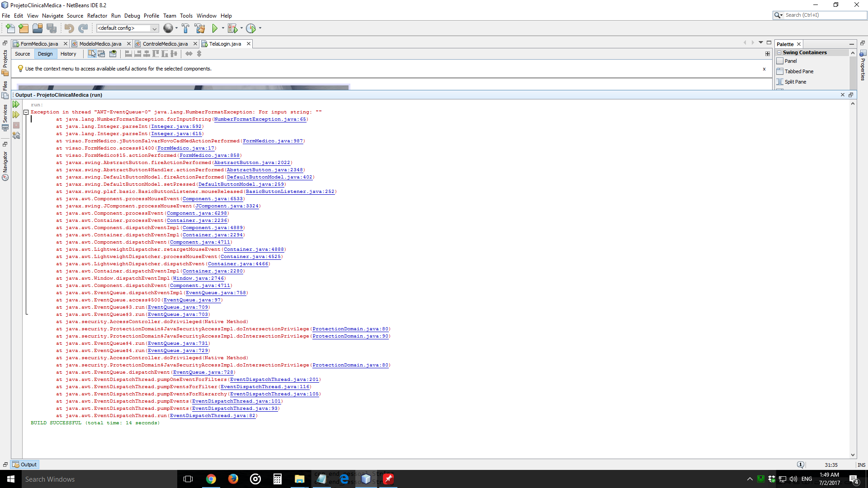Viewport: 868px width, 488px height.
Task: Re-run the output with green arrow icon
Action: pyautogui.click(x=16, y=104)
